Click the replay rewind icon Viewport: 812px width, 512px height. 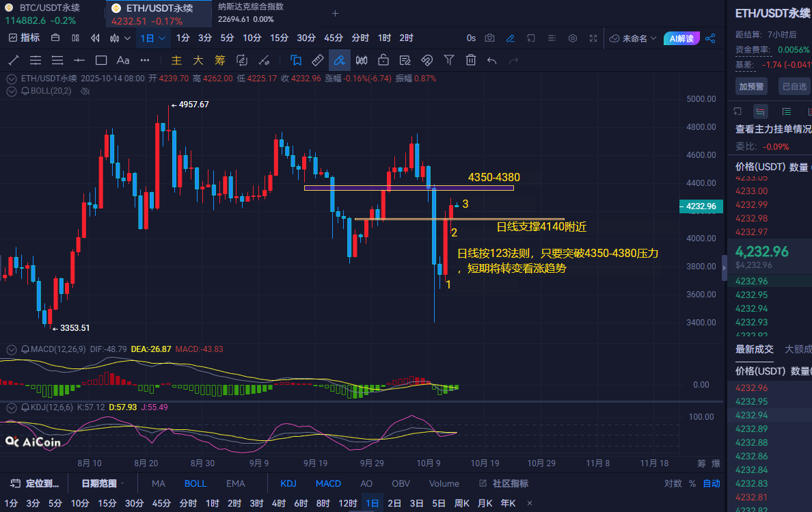click(95, 38)
